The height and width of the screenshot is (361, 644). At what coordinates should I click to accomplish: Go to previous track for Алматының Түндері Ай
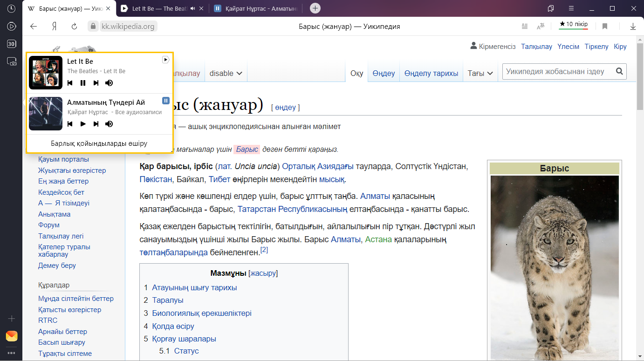click(70, 124)
